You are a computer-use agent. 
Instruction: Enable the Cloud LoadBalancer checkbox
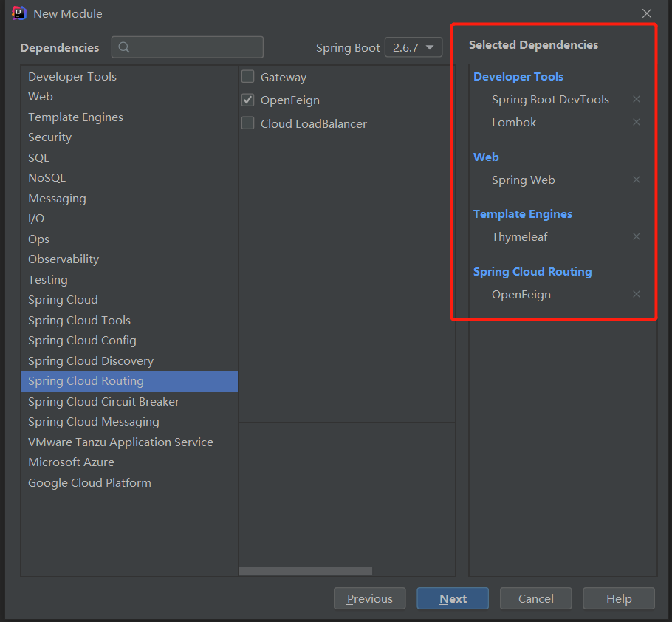pyautogui.click(x=247, y=123)
